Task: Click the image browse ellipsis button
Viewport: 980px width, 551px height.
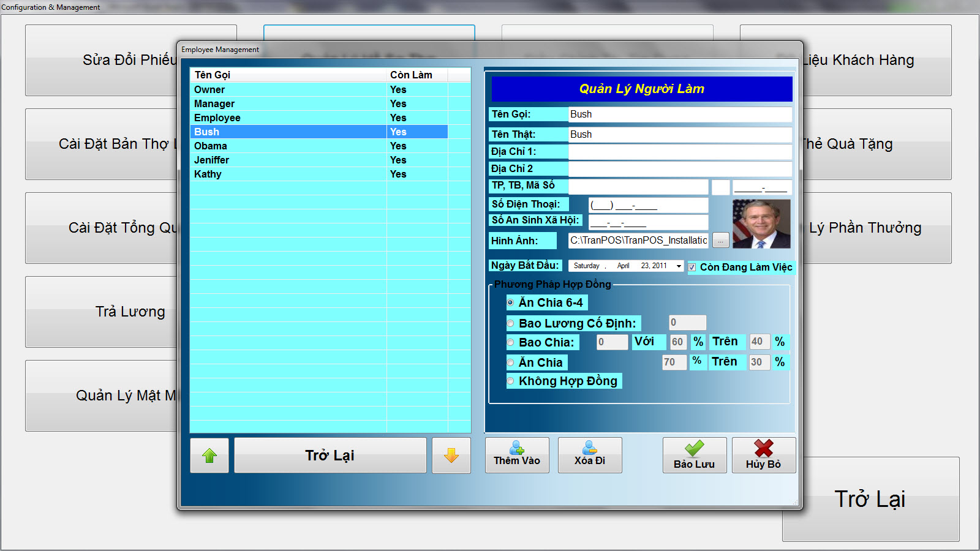Action: click(720, 241)
